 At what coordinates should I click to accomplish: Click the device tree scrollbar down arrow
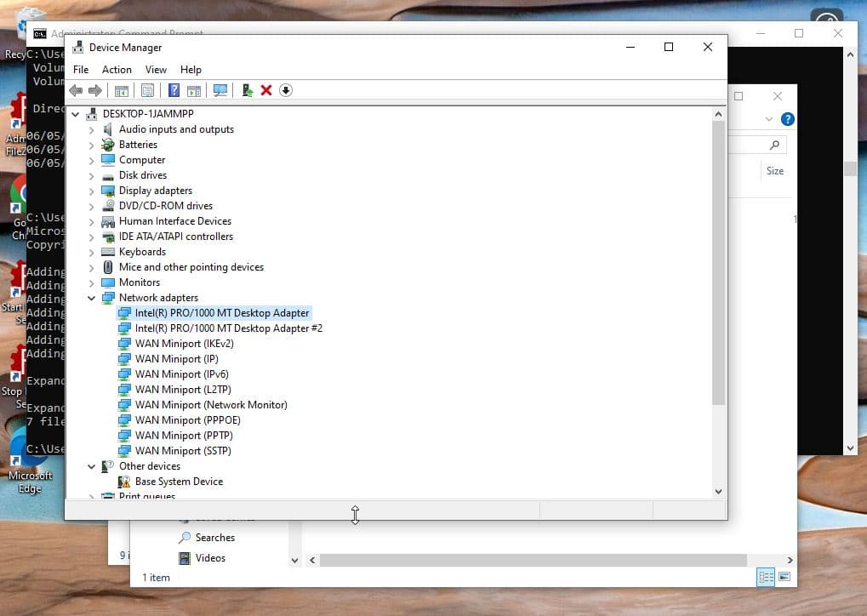(x=718, y=491)
